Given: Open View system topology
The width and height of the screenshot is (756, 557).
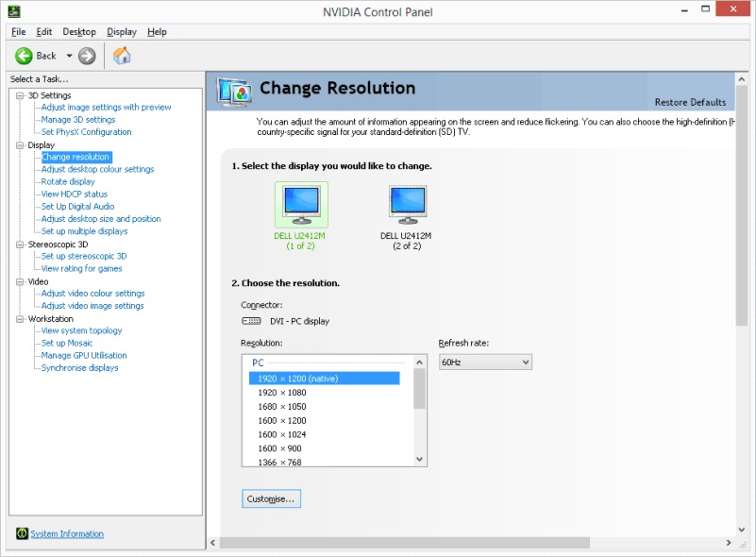Looking at the screenshot, I should (81, 330).
